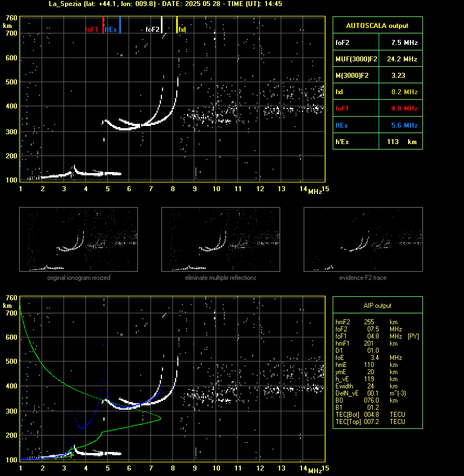Click the 'MUF(3000)F2' label cell
Viewport: 464px width, 476px height.
point(356,59)
